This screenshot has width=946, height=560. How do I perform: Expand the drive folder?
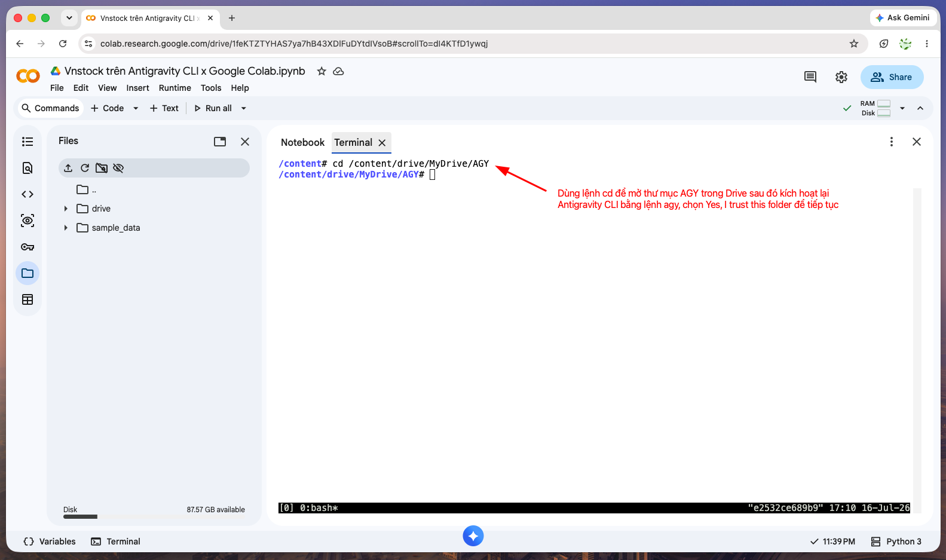(x=66, y=209)
